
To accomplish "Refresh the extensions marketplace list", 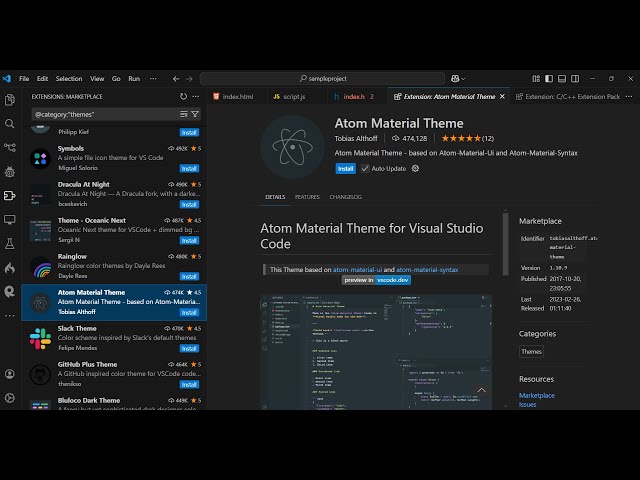I will (x=183, y=96).
